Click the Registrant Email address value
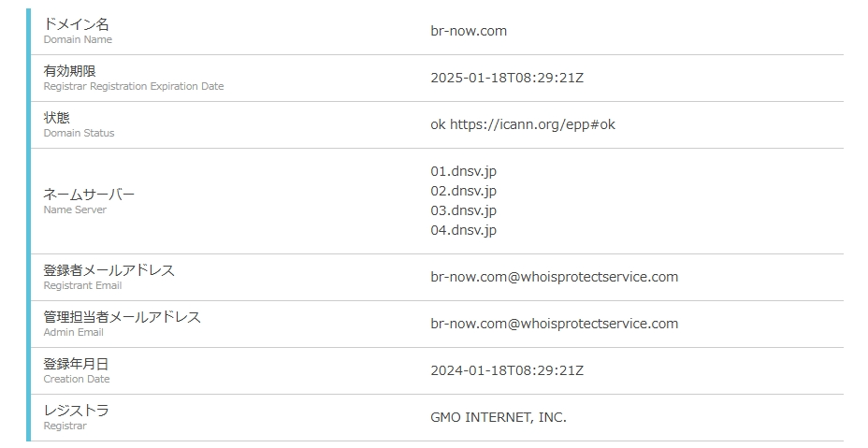This screenshot has height=448, width=868. pyautogui.click(x=554, y=277)
